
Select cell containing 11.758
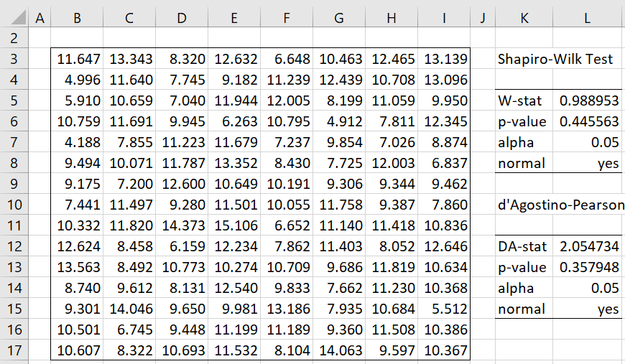point(339,205)
